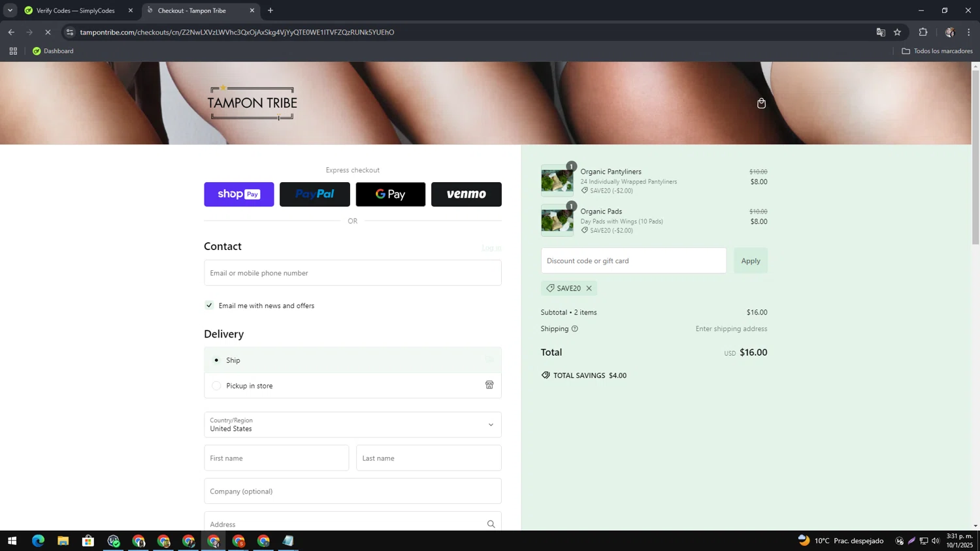
Task: Open a new browser tab
Action: pos(270,10)
